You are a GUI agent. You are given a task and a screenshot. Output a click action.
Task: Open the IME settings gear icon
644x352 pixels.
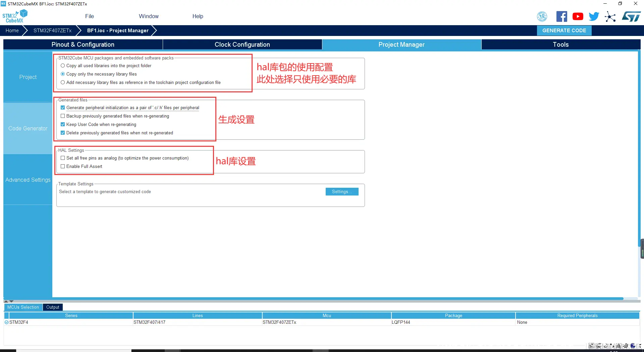[x=626, y=346]
